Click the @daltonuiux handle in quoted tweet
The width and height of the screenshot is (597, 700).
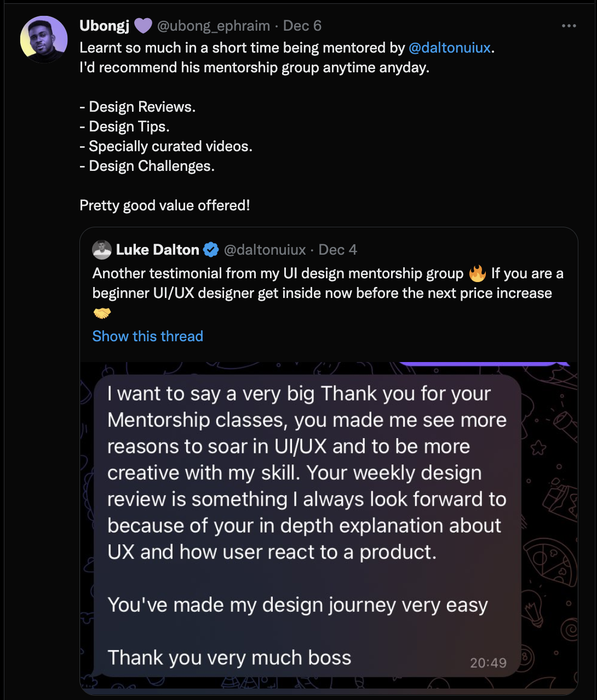(x=265, y=250)
